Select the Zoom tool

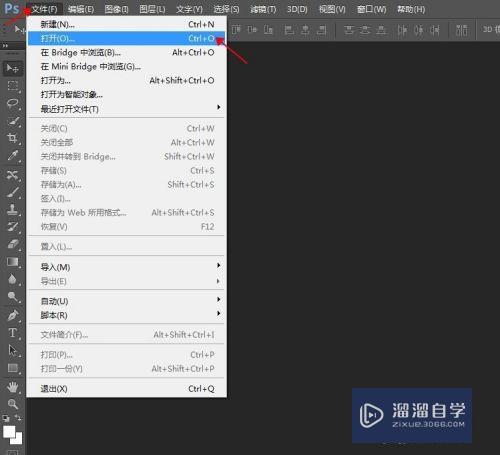[13, 404]
